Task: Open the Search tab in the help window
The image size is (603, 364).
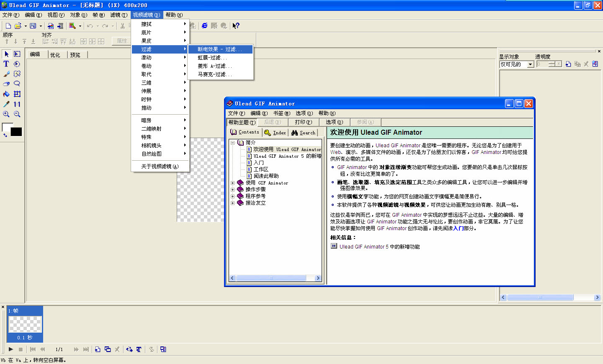Action: point(303,132)
